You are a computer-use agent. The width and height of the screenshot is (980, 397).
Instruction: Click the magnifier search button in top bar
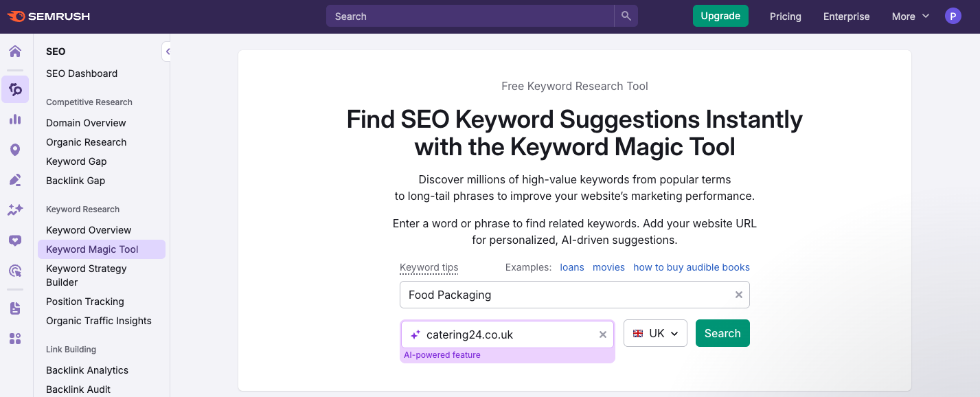[626, 16]
